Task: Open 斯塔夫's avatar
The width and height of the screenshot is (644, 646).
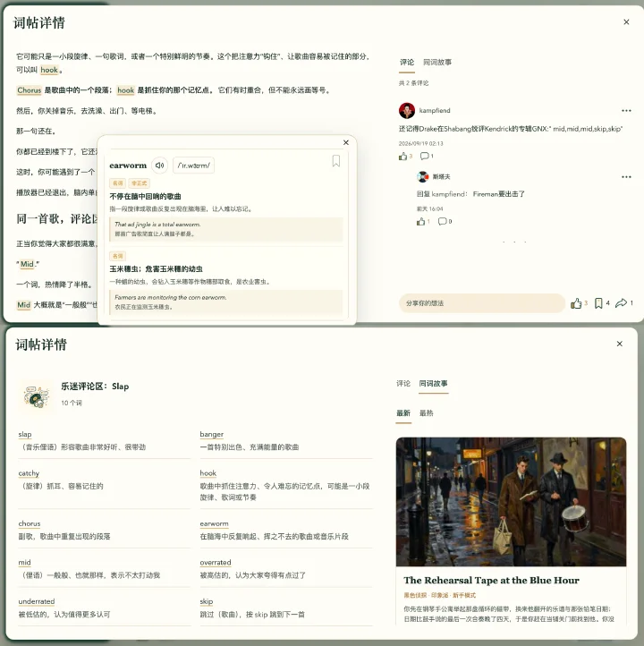Action: coord(422,177)
